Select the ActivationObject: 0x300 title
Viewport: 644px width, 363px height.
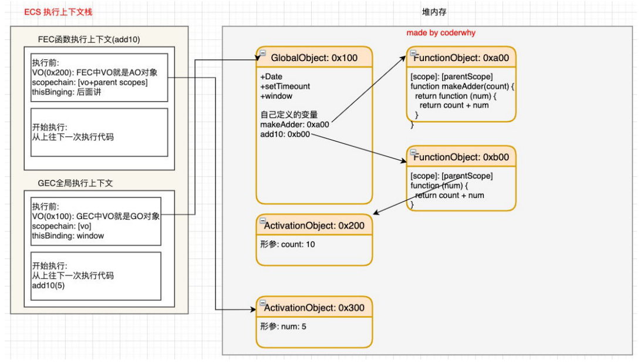click(x=314, y=308)
